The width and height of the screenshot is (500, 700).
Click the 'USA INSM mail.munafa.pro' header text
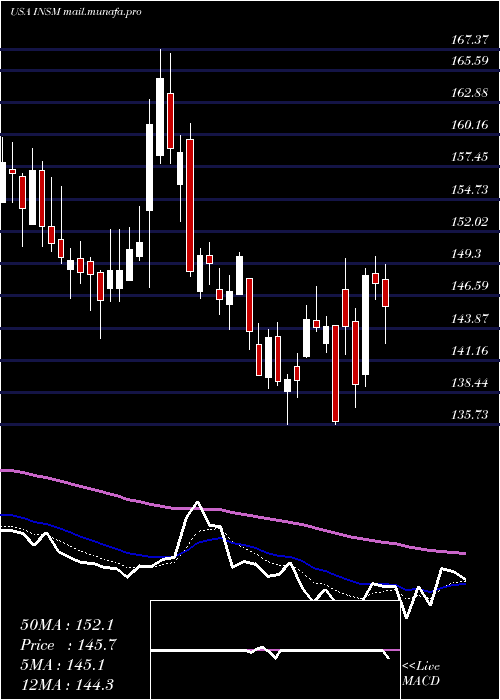(76, 12)
